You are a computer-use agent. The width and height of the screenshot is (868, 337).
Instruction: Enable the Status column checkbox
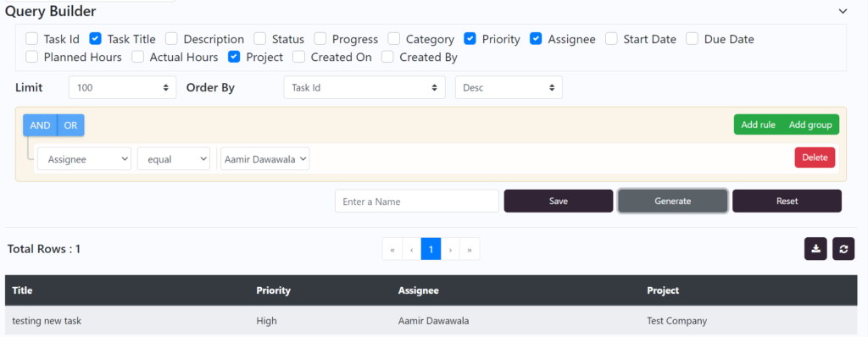click(259, 39)
